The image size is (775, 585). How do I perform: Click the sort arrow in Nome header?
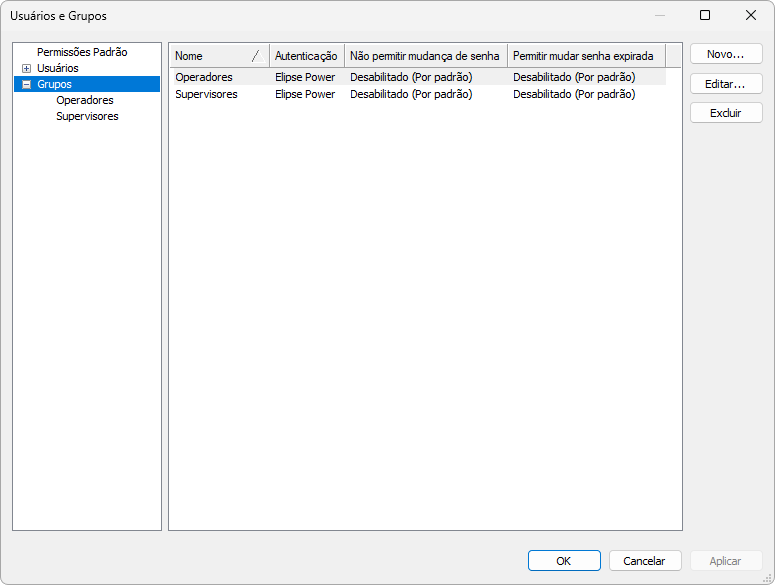tap(255, 56)
